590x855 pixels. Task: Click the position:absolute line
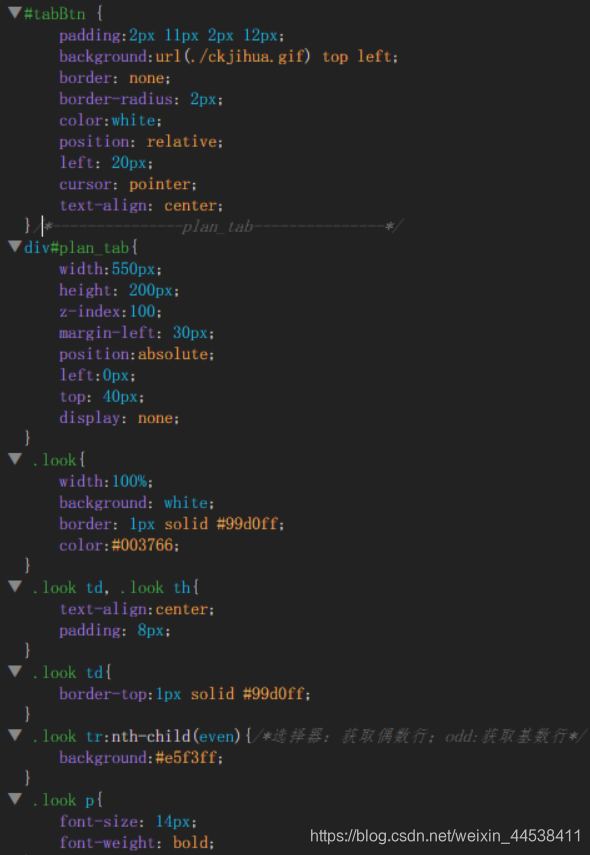[x=136, y=354]
